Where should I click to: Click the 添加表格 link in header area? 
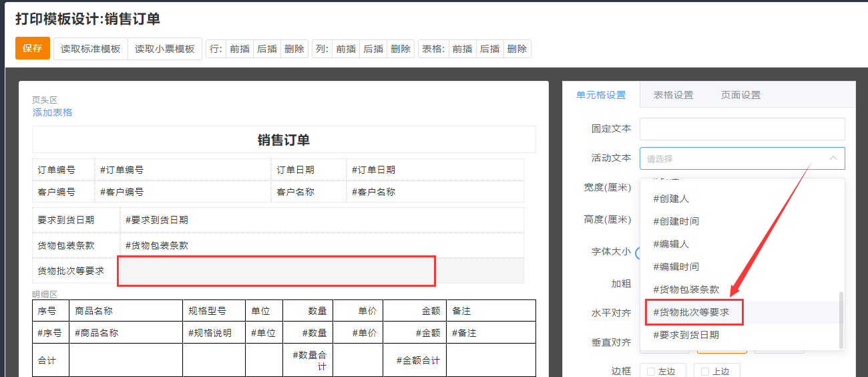(x=53, y=112)
